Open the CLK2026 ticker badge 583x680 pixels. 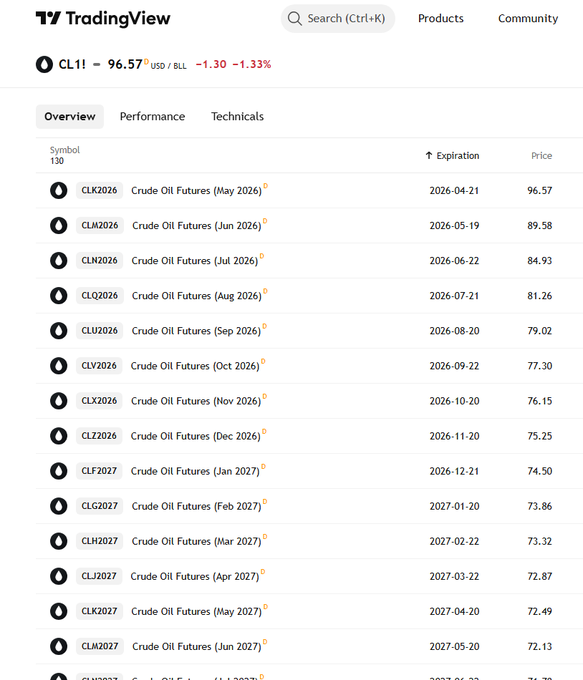tap(99, 190)
